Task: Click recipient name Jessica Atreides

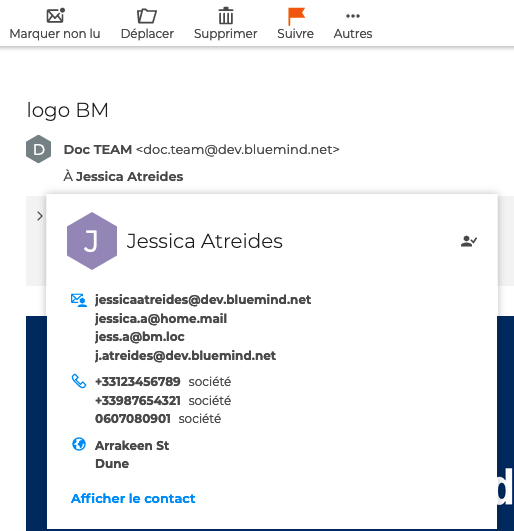Action: [x=129, y=176]
